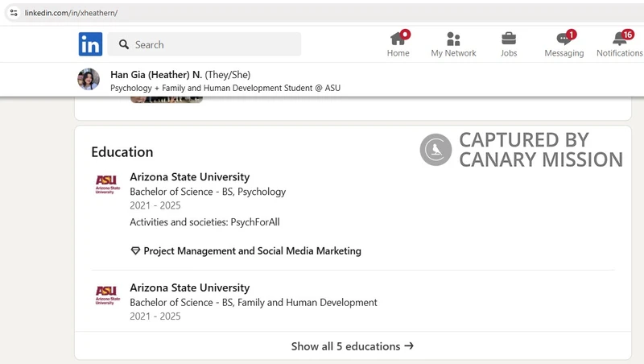Viewport: 644px width, 364px height.
Task: Open the Messaging chat icon
Action: point(564,39)
